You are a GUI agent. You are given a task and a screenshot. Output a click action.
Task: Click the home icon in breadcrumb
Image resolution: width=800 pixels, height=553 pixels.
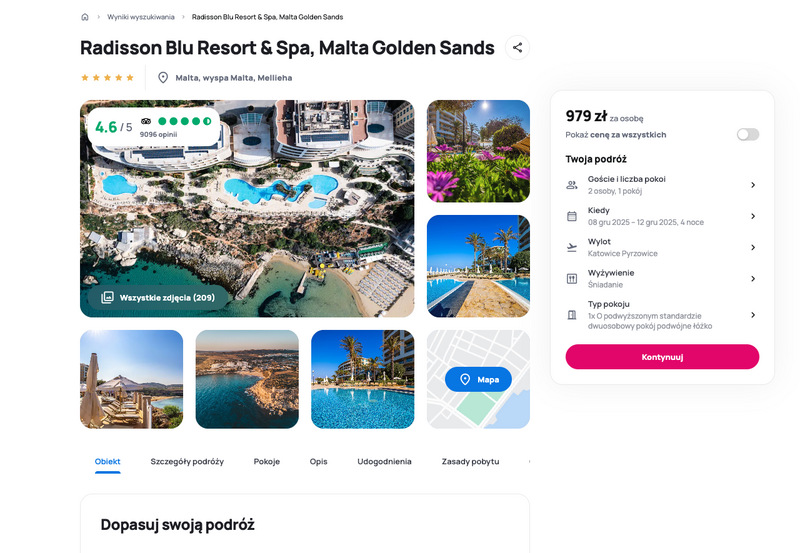coord(85,17)
